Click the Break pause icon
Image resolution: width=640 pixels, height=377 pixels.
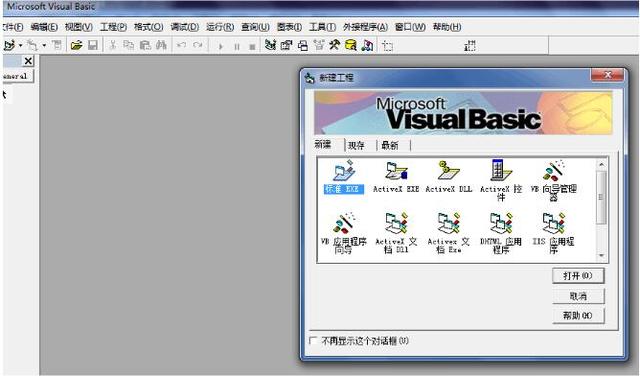[x=237, y=47]
